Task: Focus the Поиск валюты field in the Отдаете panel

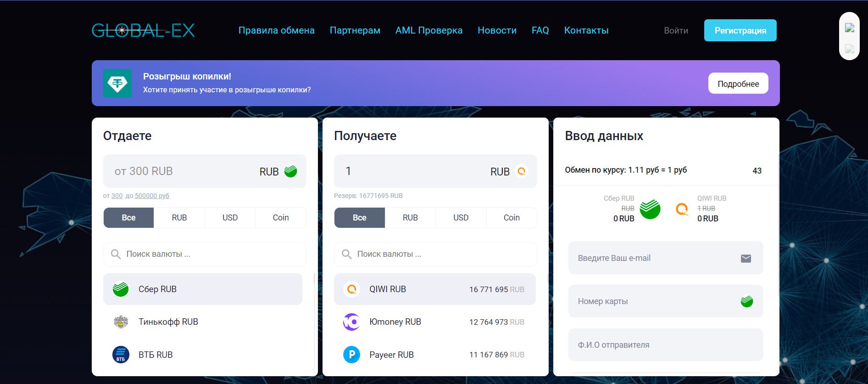Action: pyautogui.click(x=205, y=254)
